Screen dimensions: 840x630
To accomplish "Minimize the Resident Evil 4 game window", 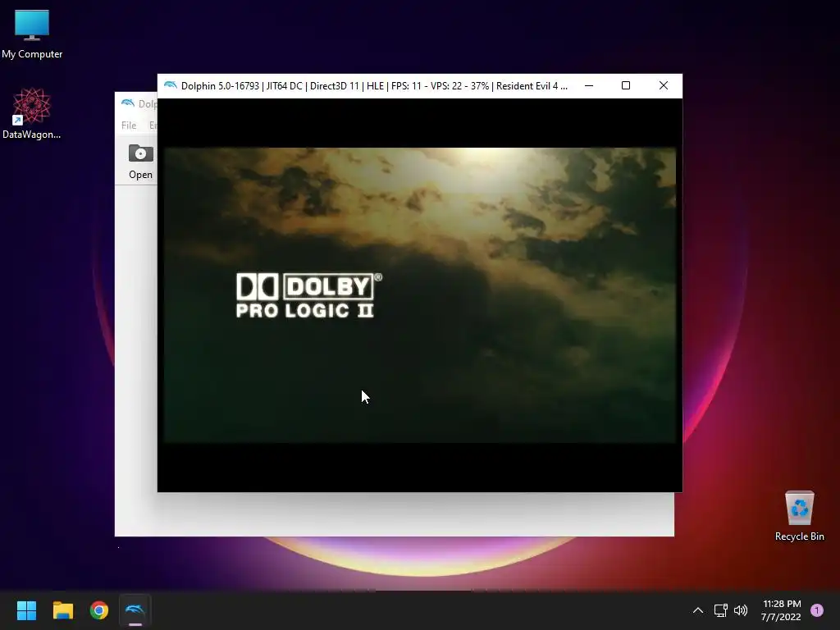I will click(589, 85).
